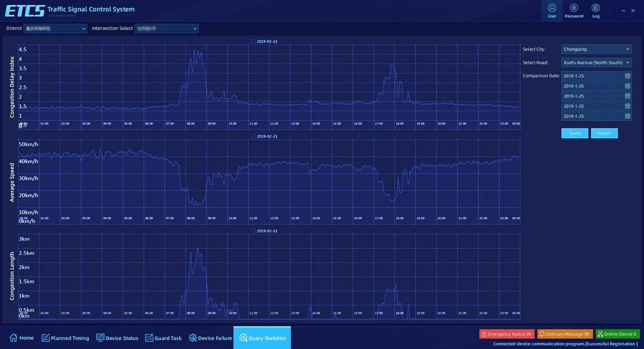
Task: Select the Query Statistics tab
Action: coord(262,338)
